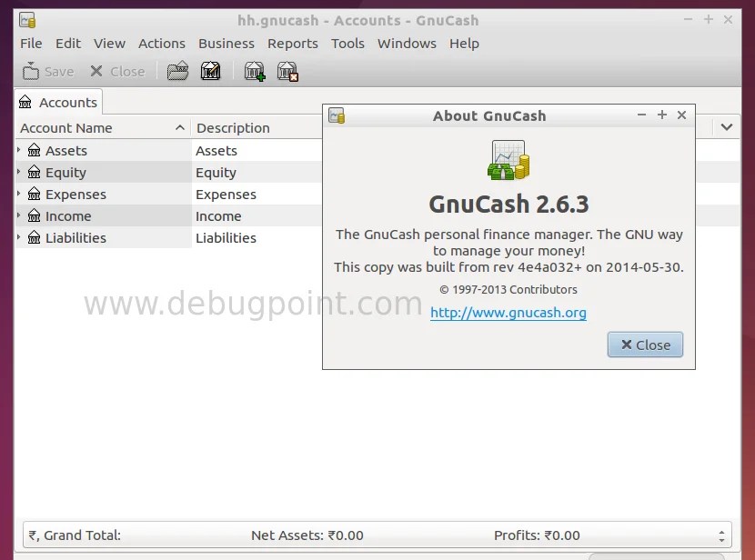Screen dimensions: 755x560
Task: Click the Grand Total label
Action: 75,535
